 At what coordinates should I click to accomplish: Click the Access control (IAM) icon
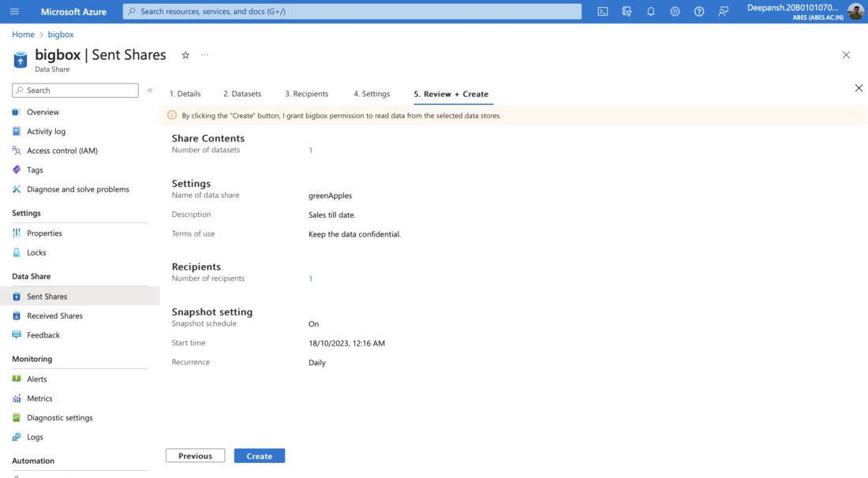coord(17,151)
